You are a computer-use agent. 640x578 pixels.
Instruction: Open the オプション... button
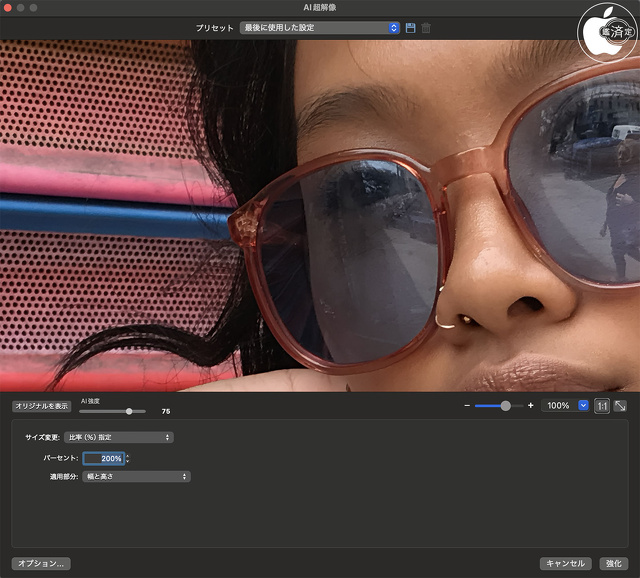41,563
